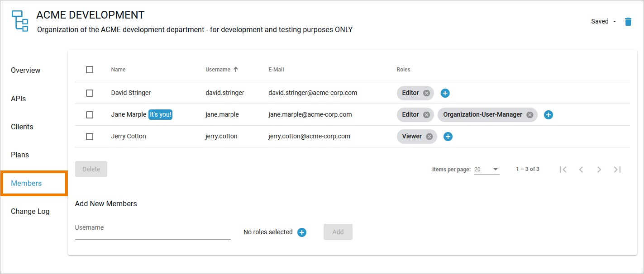Open the Overview tab

(x=26, y=71)
